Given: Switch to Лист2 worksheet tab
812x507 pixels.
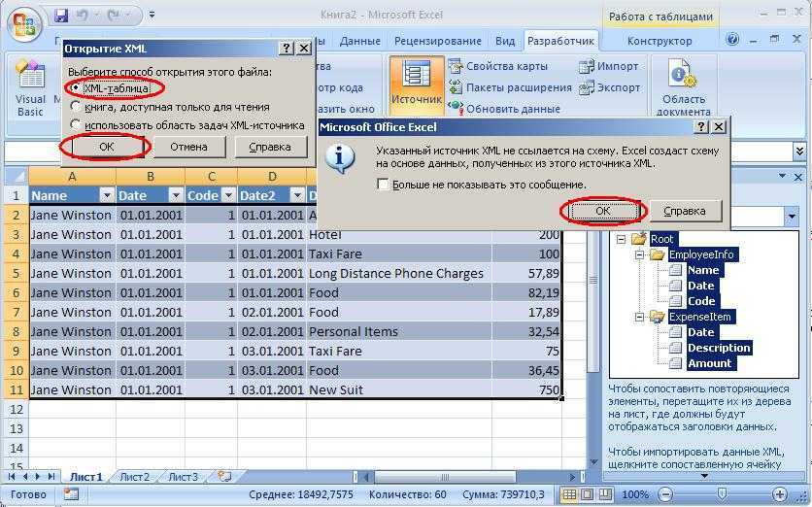Looking at the screenshot, I should 135,477.
